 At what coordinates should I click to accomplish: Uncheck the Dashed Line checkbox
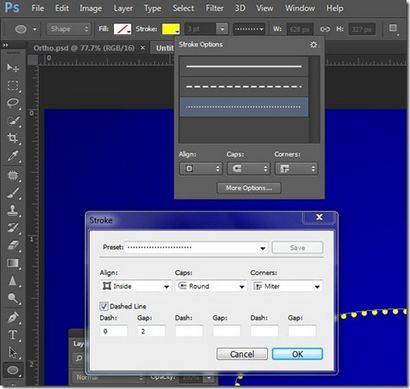(x=104, y=306)
